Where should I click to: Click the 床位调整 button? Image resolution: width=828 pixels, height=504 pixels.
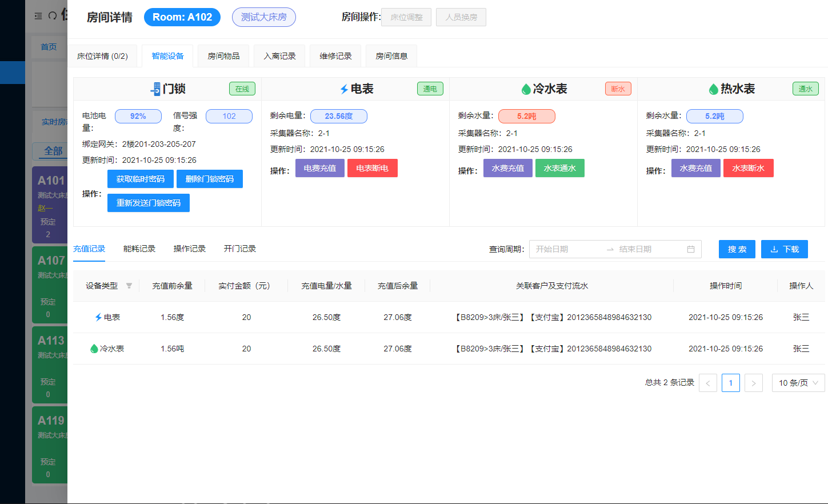(406, 17)
